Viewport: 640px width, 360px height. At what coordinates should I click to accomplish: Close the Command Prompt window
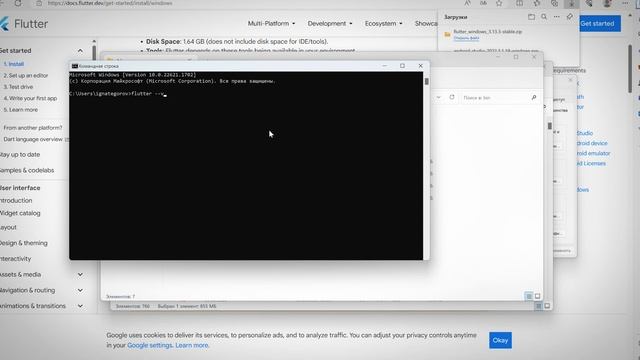(x=420, y=66)
